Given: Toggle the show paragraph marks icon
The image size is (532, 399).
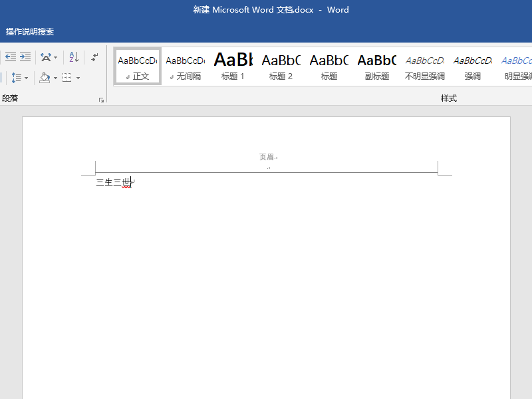Looking at the screenshot, I should pos(95,57).
